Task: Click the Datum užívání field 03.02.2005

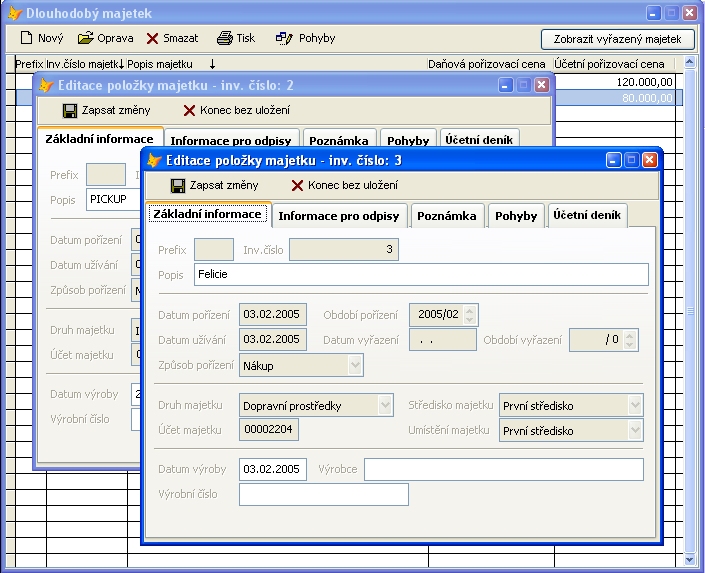Action: click(x=273, y=340)
